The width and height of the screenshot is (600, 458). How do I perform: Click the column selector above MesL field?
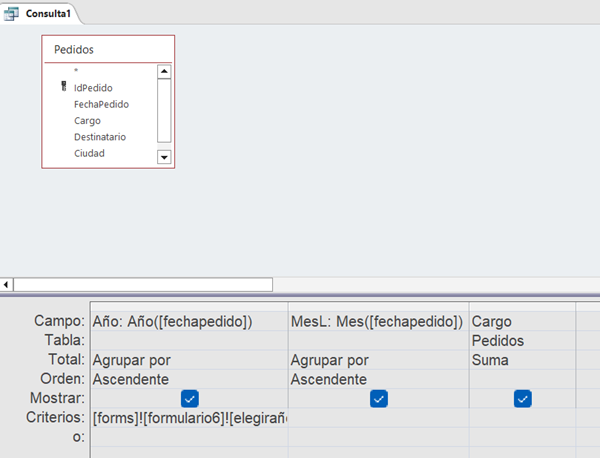point(378,306)
